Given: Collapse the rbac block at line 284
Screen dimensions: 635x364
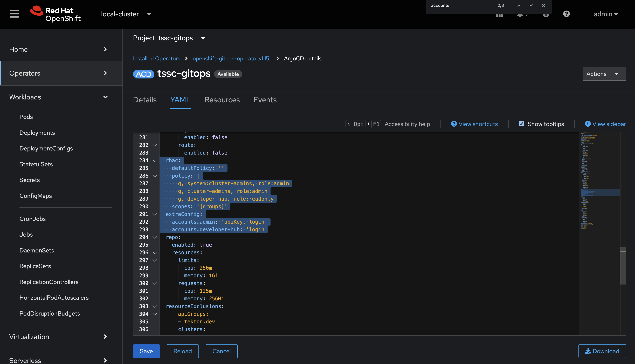Looking at the screenshot, I should (155, 161).
